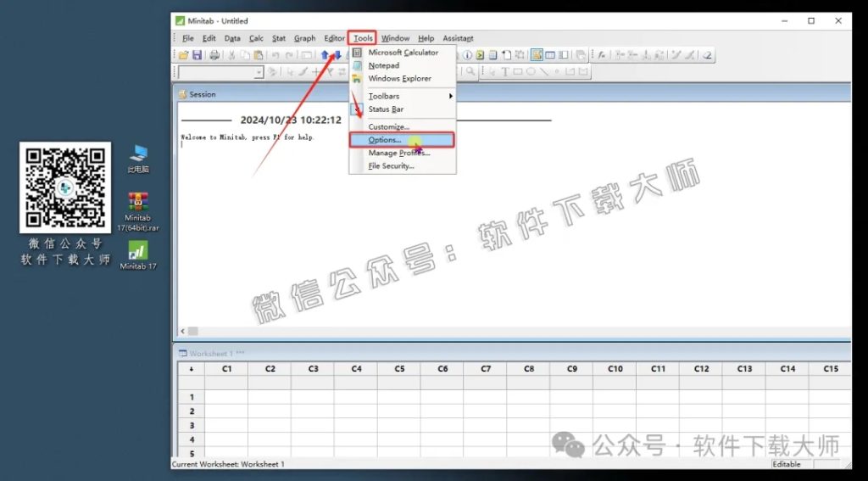Toggle the Status Bar menu option
868x481 pixels.
pyautogui.click(x=403, y=109)
